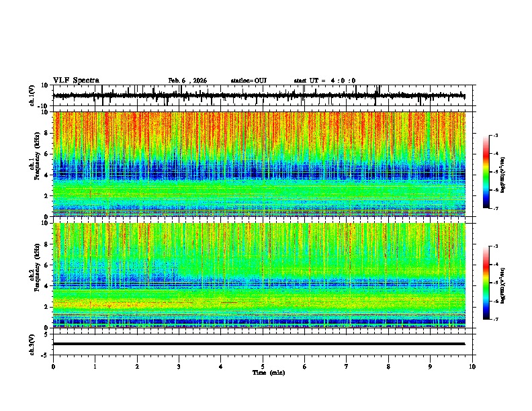Click the time axis tick label "2"

pos(137,367)
